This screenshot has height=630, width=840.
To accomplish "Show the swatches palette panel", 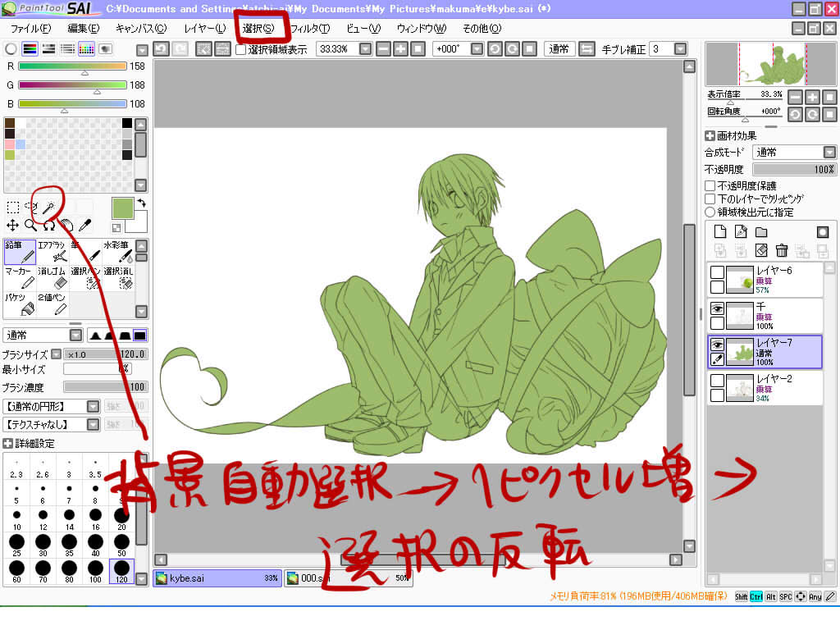I will [86, 49].
